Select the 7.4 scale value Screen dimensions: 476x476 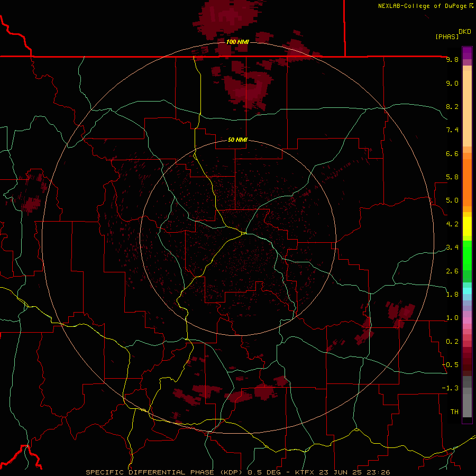point(452,130)
